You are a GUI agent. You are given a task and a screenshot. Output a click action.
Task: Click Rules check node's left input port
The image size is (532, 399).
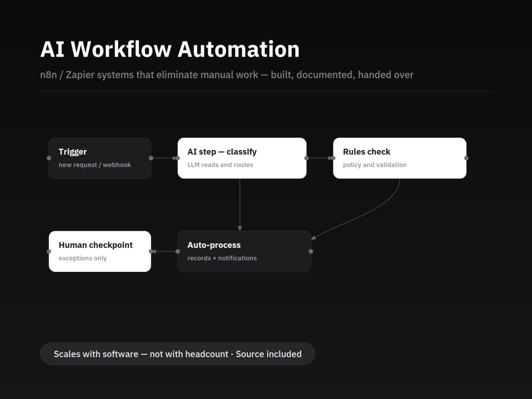pos(333,158)
